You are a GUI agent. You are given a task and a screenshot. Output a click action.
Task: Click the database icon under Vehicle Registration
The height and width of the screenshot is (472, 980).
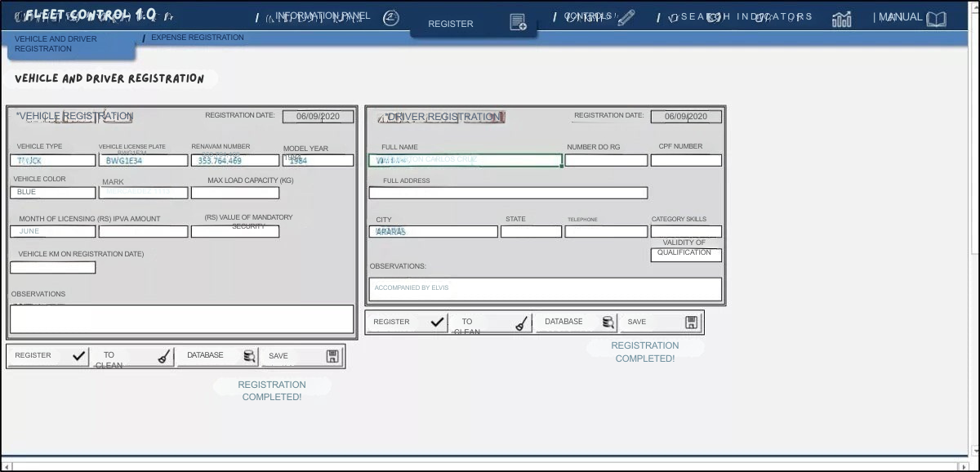[x=249, y=356]
